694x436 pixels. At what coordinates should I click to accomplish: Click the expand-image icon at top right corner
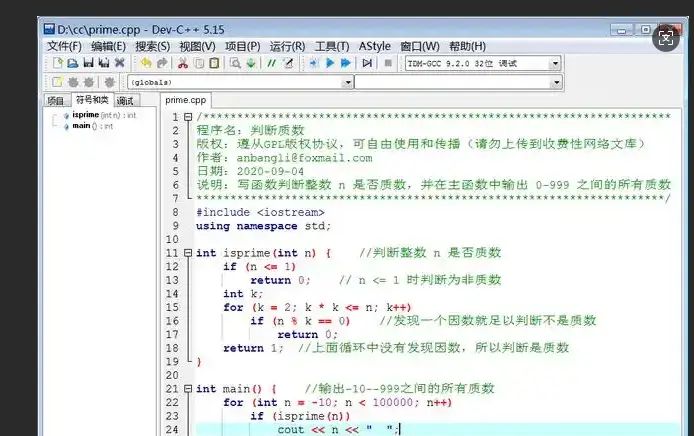point(666,38)
